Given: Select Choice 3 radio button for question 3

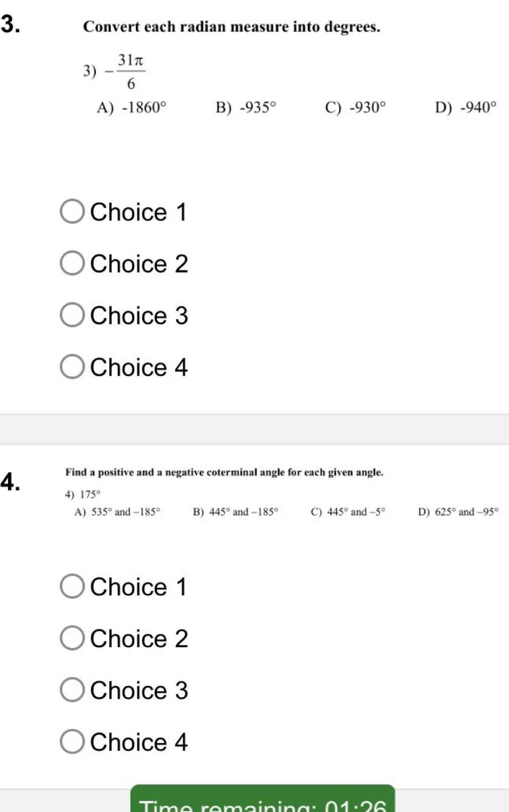Looking at the screenshot, I should 72,315.
